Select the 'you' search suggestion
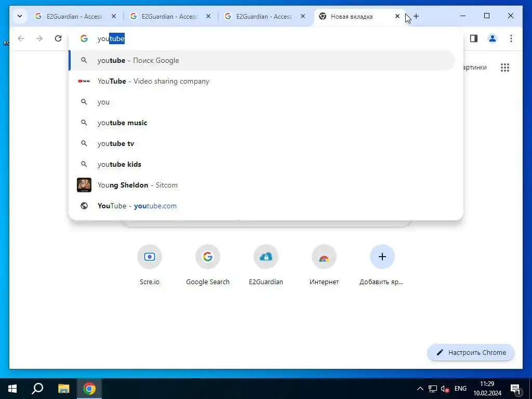Viewport: 532px width, 399px height. [262, 102]
